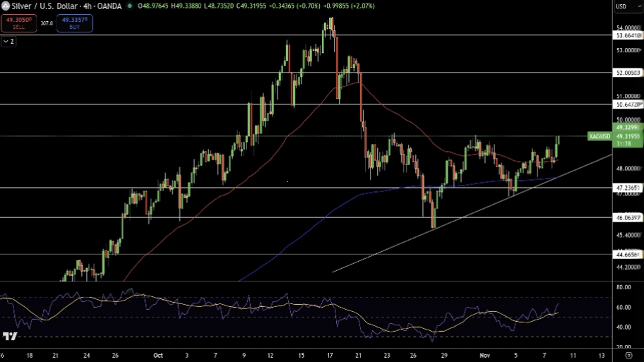Click the XAGUSD price label tag

pyautogui.click(x=599, y=135)
